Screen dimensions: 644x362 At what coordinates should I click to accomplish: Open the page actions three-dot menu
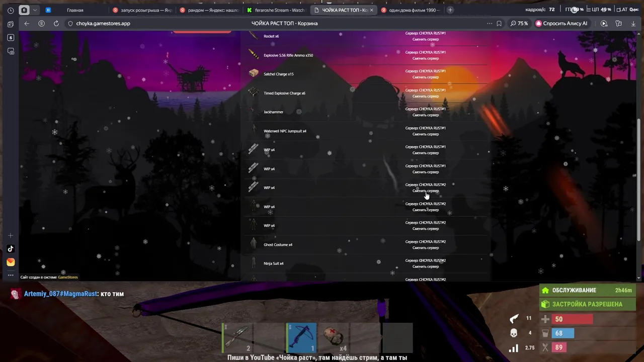(x=490, y=23)
